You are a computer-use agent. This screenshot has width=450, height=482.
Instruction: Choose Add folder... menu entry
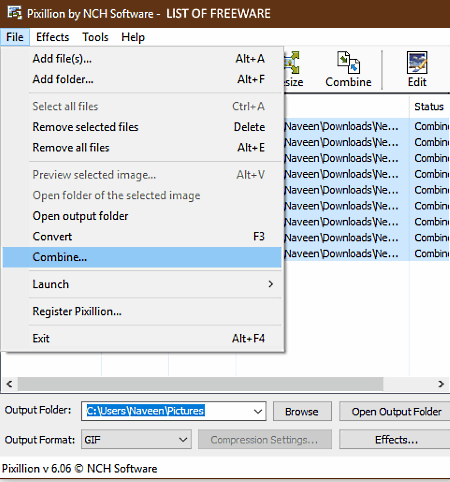[142, 79]
